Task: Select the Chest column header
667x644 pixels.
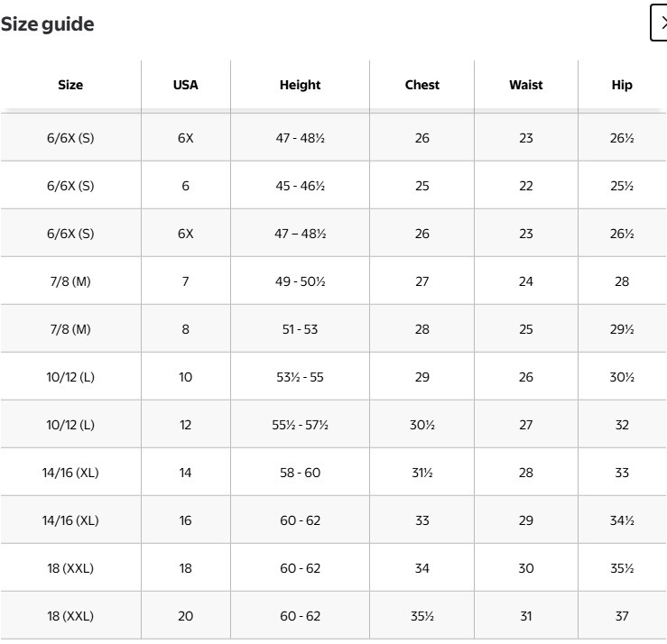Action: (x=422, y=85)
